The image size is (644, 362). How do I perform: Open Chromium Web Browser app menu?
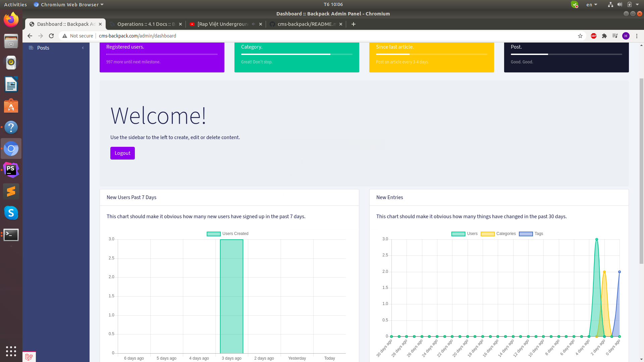(x=68, y=4)
